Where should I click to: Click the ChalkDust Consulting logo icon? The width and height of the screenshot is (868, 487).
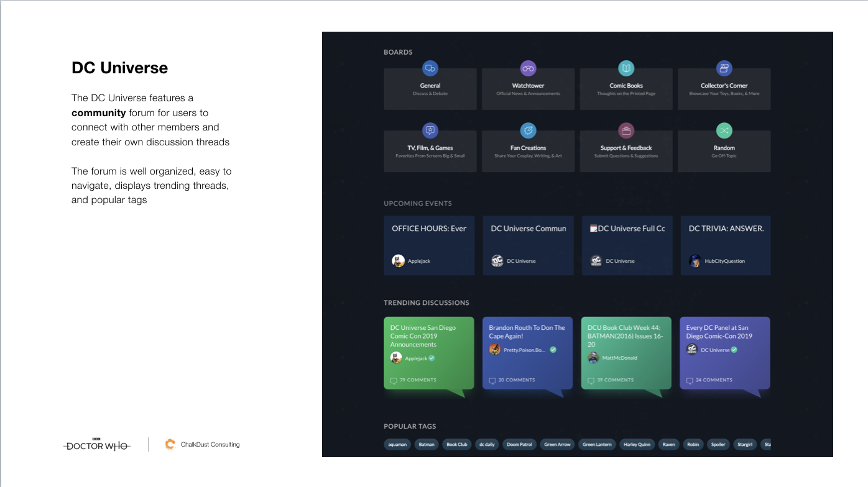click(x=170, y=444)
